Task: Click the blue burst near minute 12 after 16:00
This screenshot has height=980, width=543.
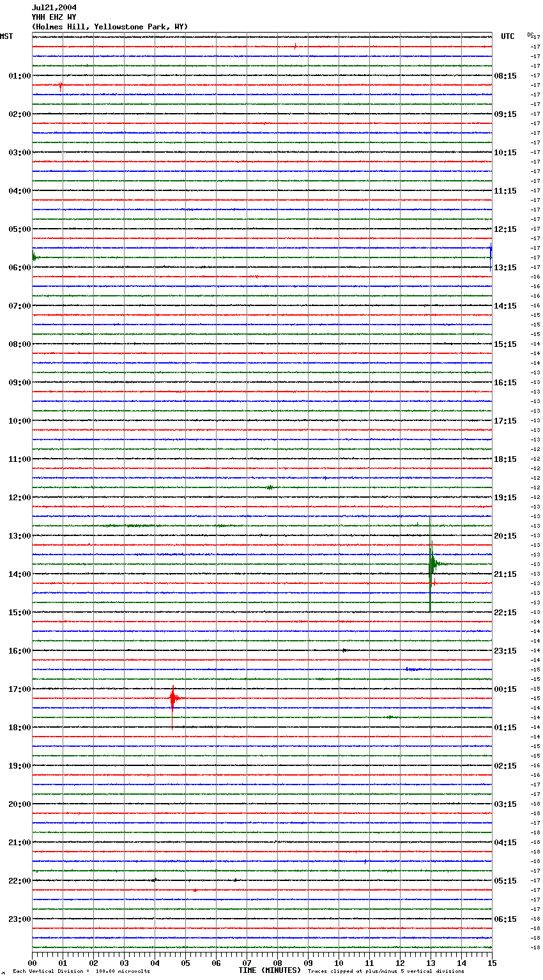Action: pos(415,670)
